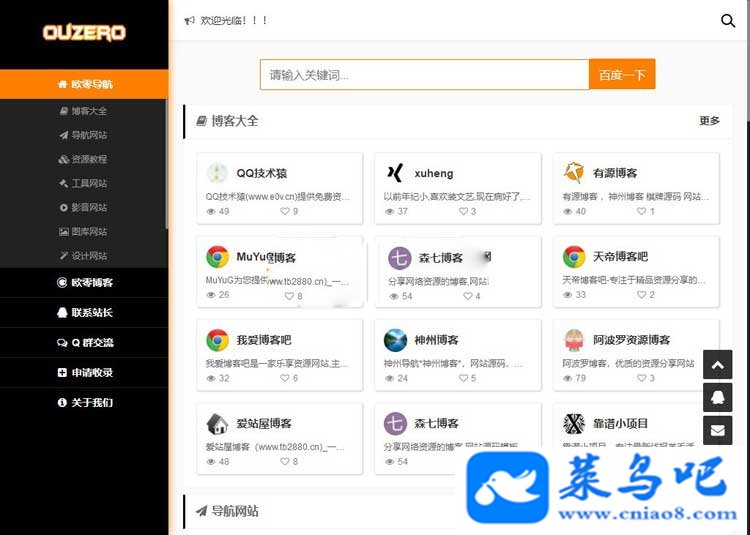750x535 pixels.
Task: Open 设计网站 sidebar submenu item
Action: pyautogui.click(x=83, y=256)
